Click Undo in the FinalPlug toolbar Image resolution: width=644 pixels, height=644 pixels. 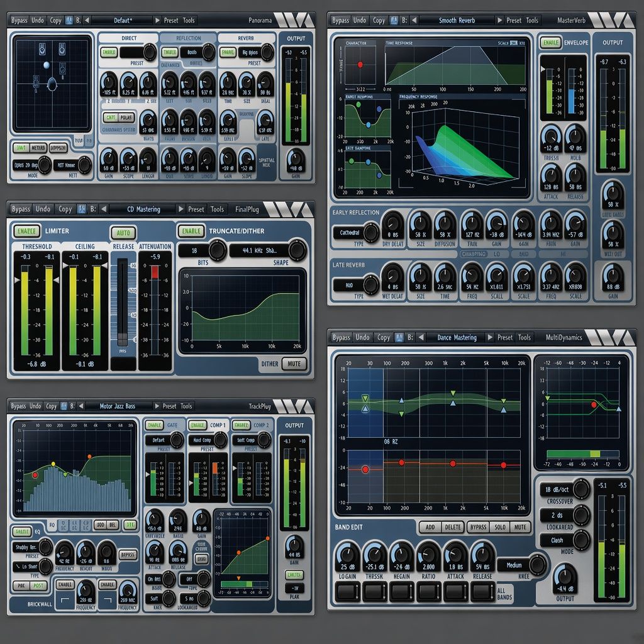[x=43, y=209]
